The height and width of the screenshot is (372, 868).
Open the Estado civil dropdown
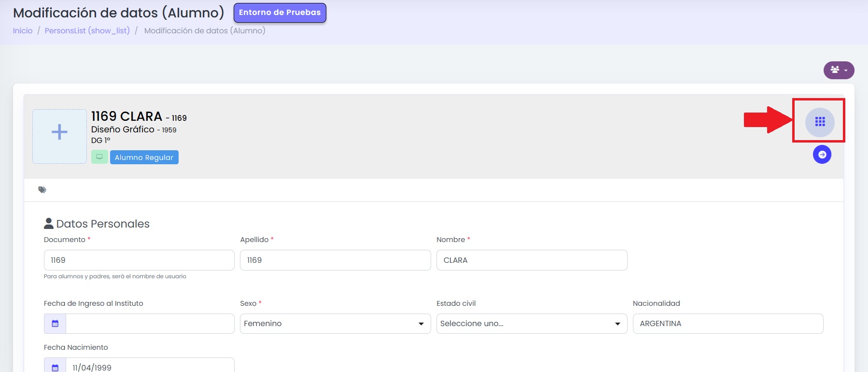click(532, 324)
